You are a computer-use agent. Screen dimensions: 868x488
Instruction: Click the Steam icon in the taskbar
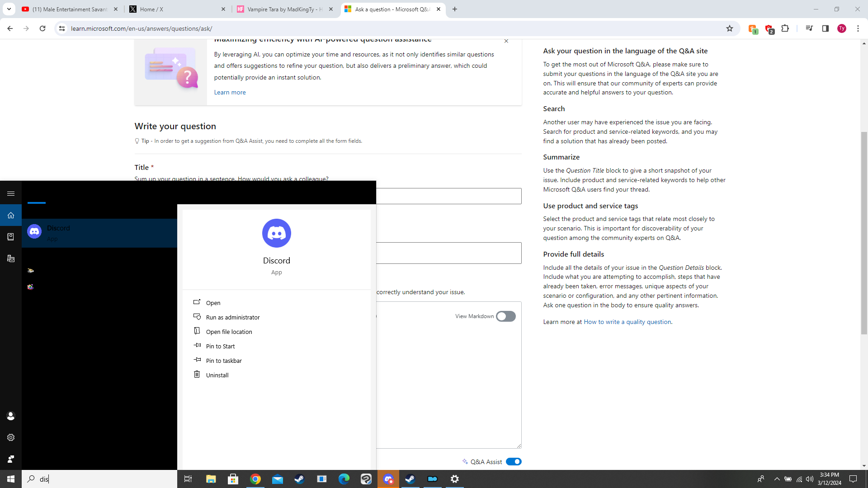tap(299, 479)
